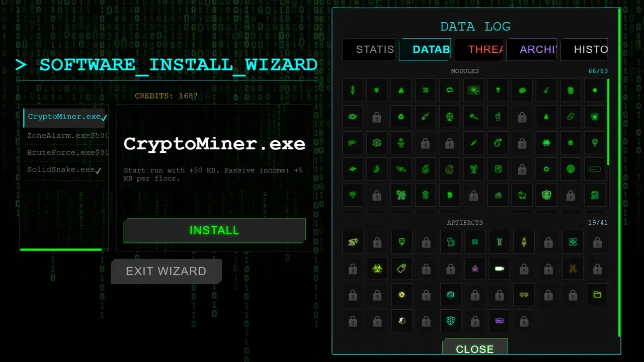This screenshot has height=362, width=644.
Task: Click the modules grid vertical scrollbar
Action: (x=608, y=145)
